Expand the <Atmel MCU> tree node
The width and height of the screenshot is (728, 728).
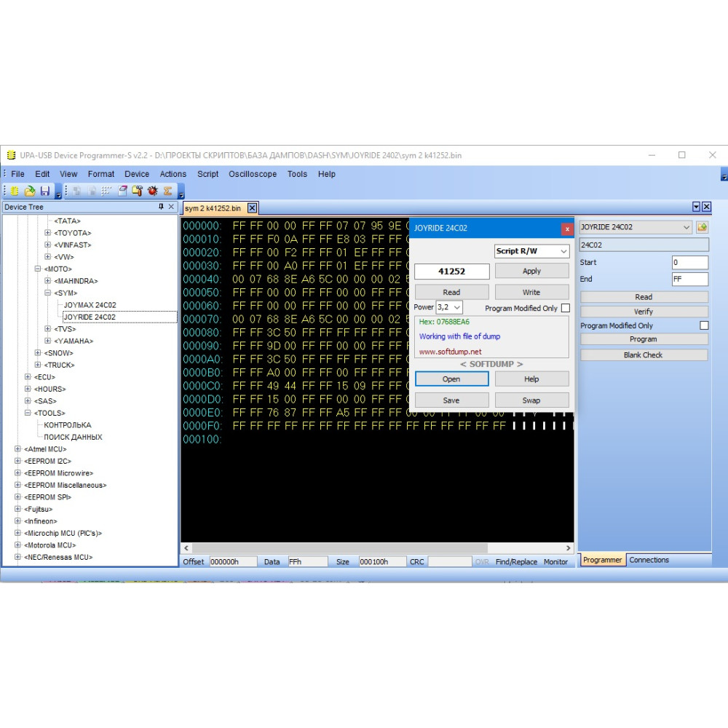click(x=17, y=449)
